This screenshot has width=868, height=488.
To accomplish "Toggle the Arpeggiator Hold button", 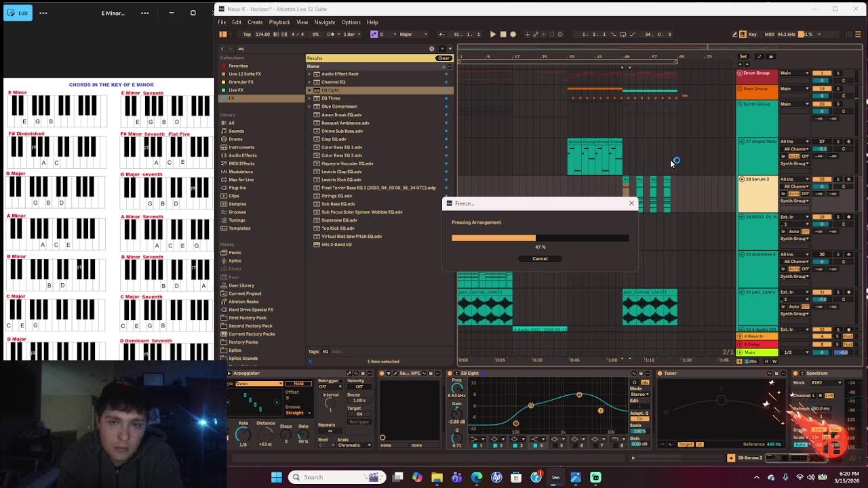I will [298, 384].
